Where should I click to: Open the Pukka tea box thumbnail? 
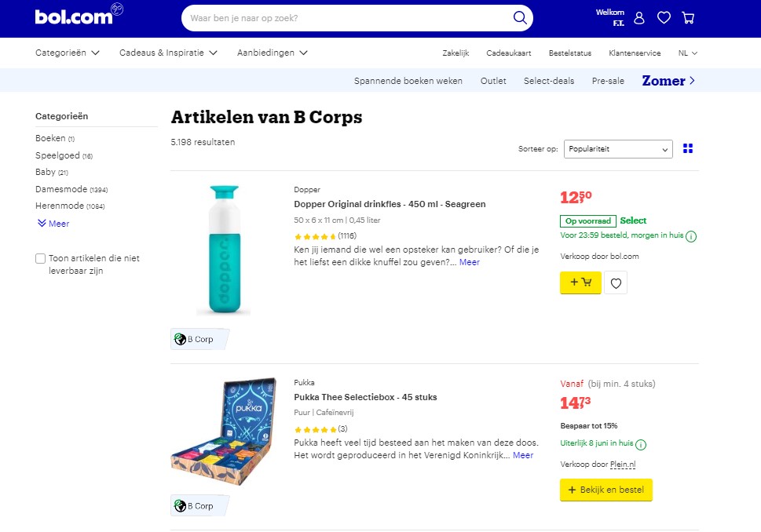[x=225, y=430]
